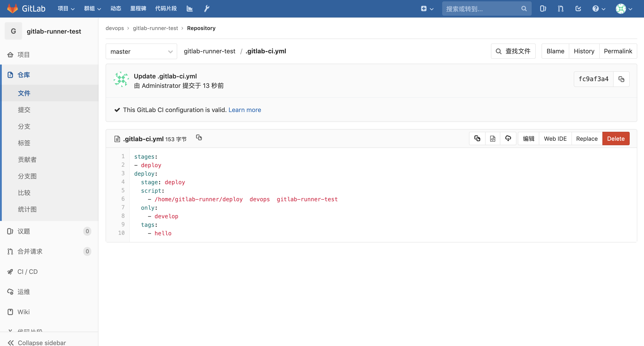
Task: Switch to the 提交 section in sidebar
Action: click(x=24, y=110)
